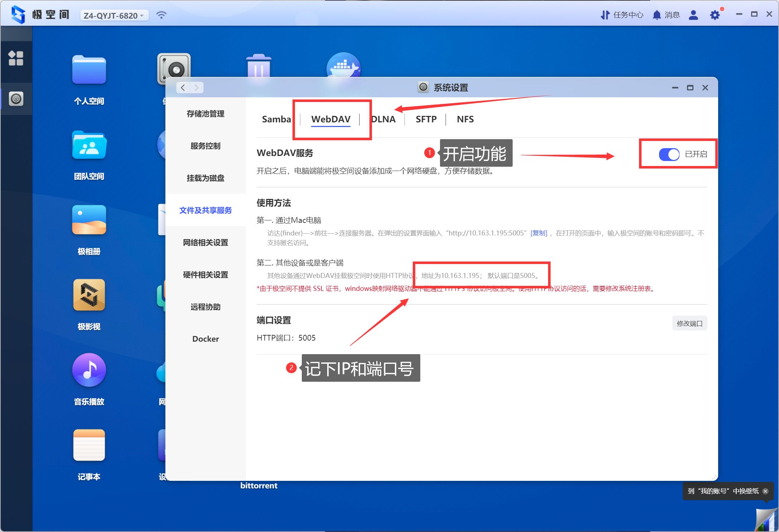Click the 复制 link to copy the address
The image size is (779, 532).
click(x=539, y=233)
